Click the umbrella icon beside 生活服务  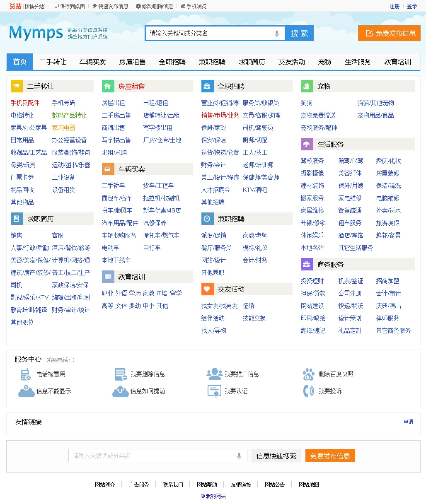[x=307, y=144]
